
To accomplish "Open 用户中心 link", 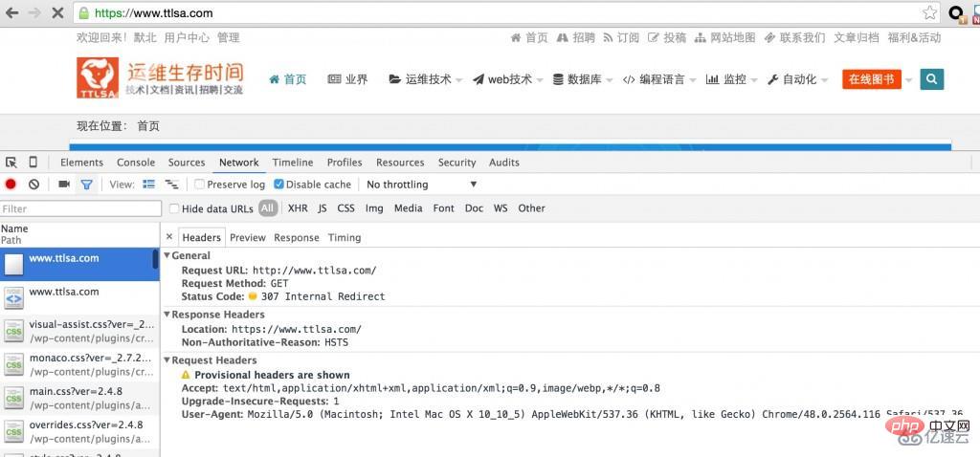I will coord(187,37).
